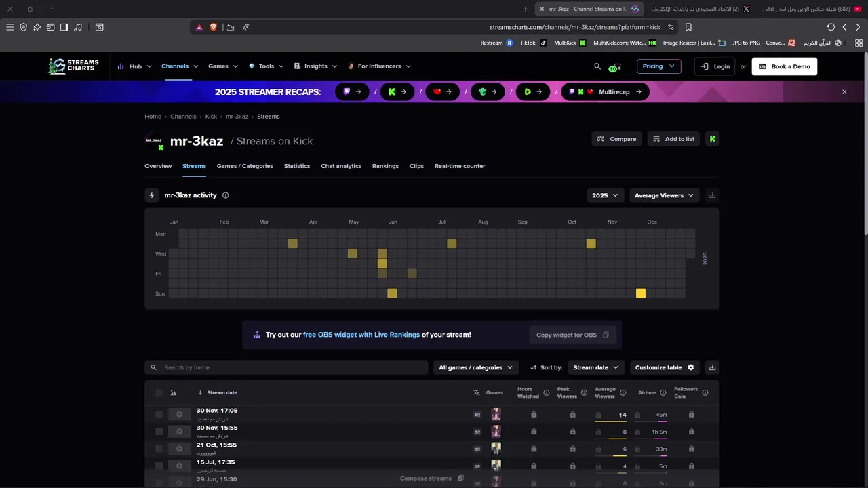This screenshot has height=488, width=868.
Task: Bookmark this page with the bookmark icon
Action: [x=688, y=27]
